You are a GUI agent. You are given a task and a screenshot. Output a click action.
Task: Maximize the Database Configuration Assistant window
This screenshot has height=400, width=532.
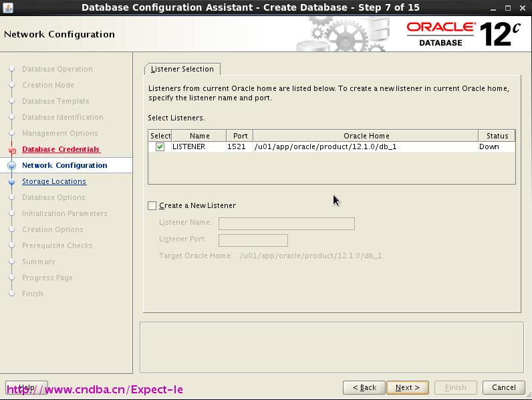[x=508, y=8]
